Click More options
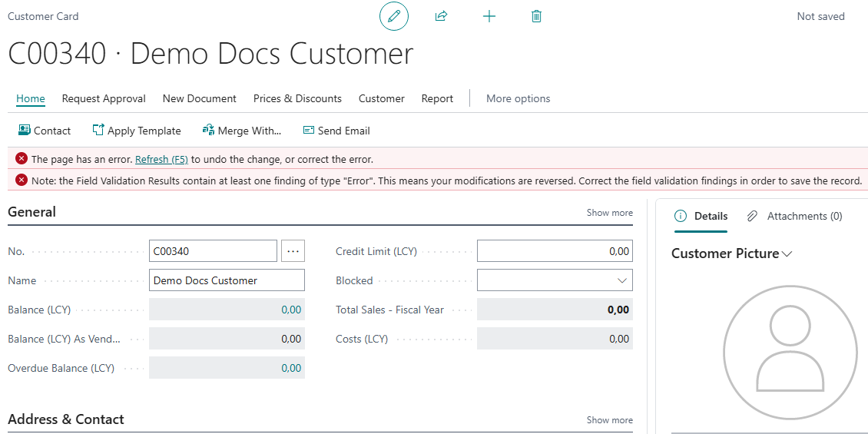Image resolution: width=868 pixels, height=434 pixels. (x=518, y=98)
